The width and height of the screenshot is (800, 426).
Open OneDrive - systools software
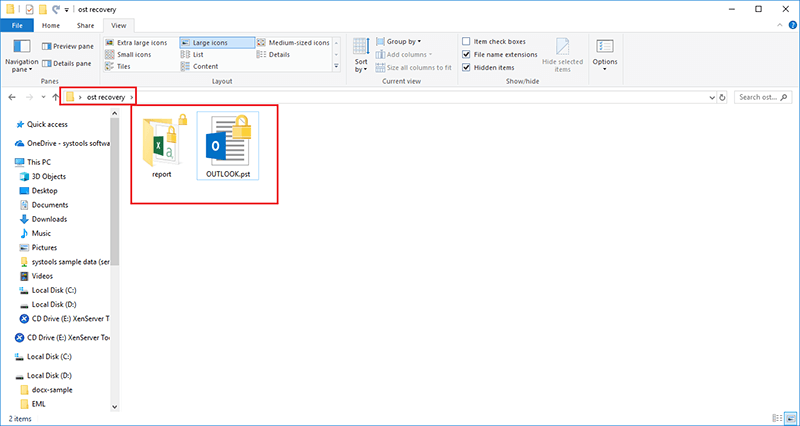(x=63, y=143)
